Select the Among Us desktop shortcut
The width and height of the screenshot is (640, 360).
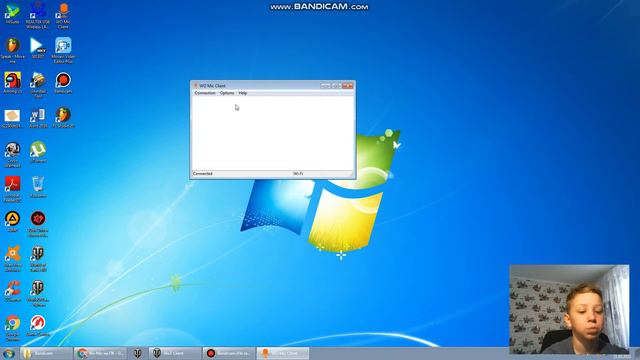(12, 83)
